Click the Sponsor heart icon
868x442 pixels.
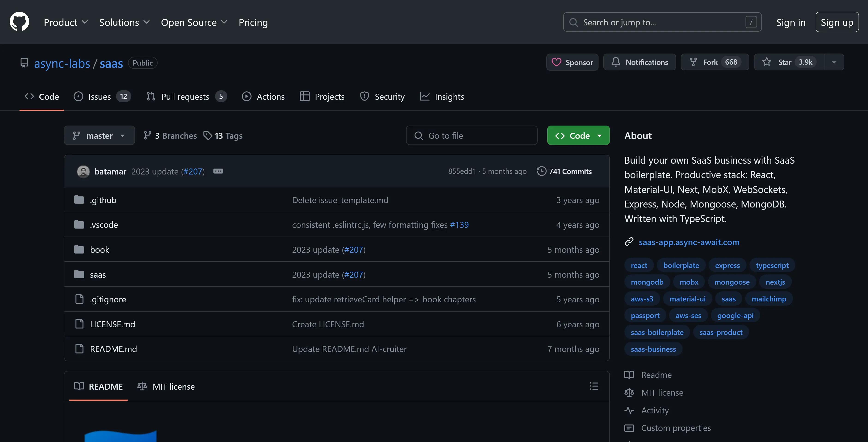(556, 62)
